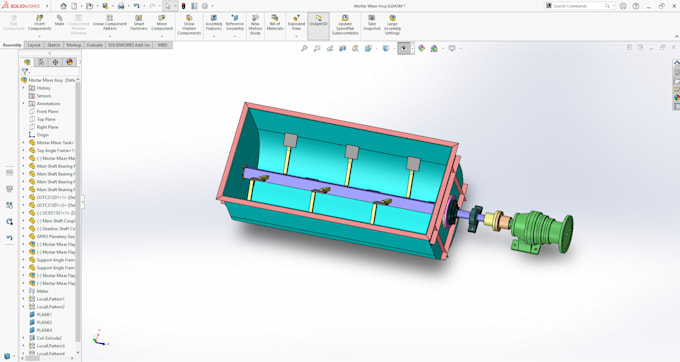
Task: Click Zoom to Fit in view toolbar
Action: pyautogui.click(x=304, y=49)
